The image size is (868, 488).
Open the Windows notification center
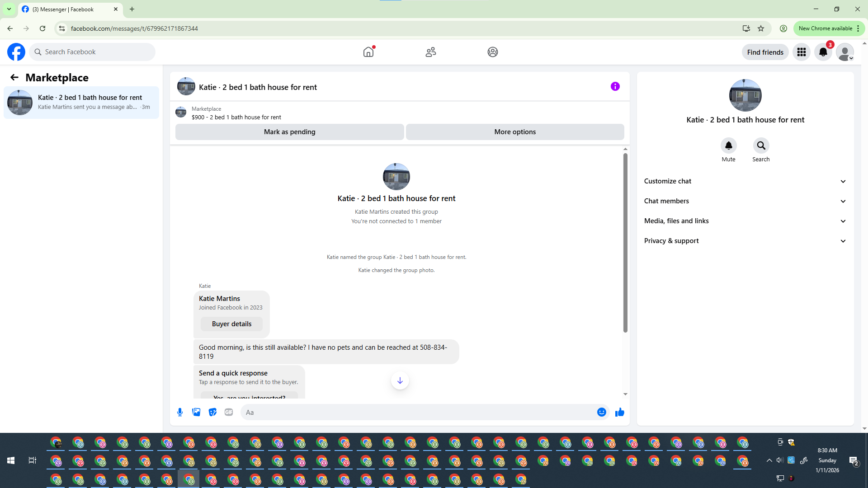pyautogui.click(x=854, y=460)
